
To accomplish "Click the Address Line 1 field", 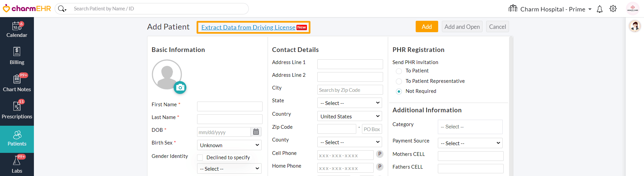I will point(350,64).
